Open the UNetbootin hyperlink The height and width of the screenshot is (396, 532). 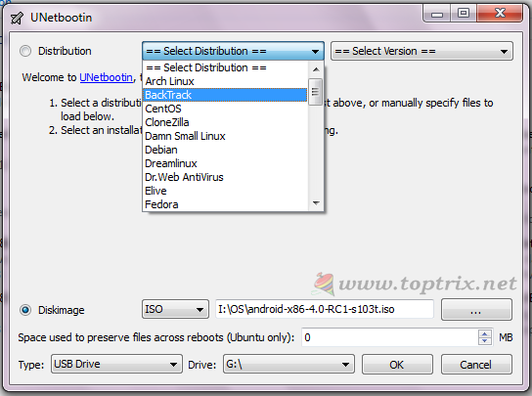(x=106, y=77)
